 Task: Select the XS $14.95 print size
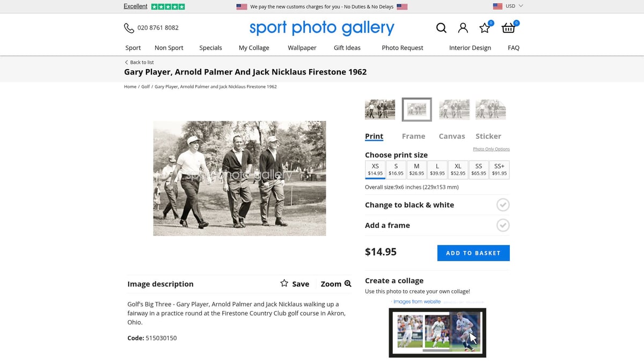click(x=375, y=169)
